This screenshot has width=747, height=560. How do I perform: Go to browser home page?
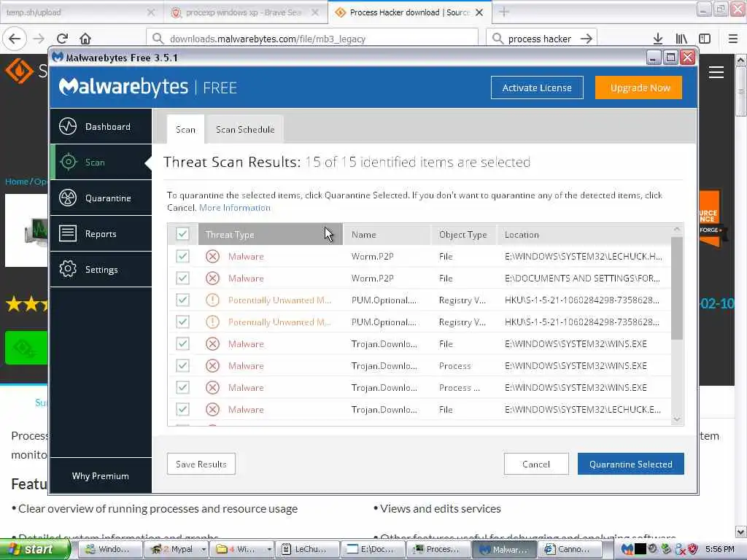[85, 39]
